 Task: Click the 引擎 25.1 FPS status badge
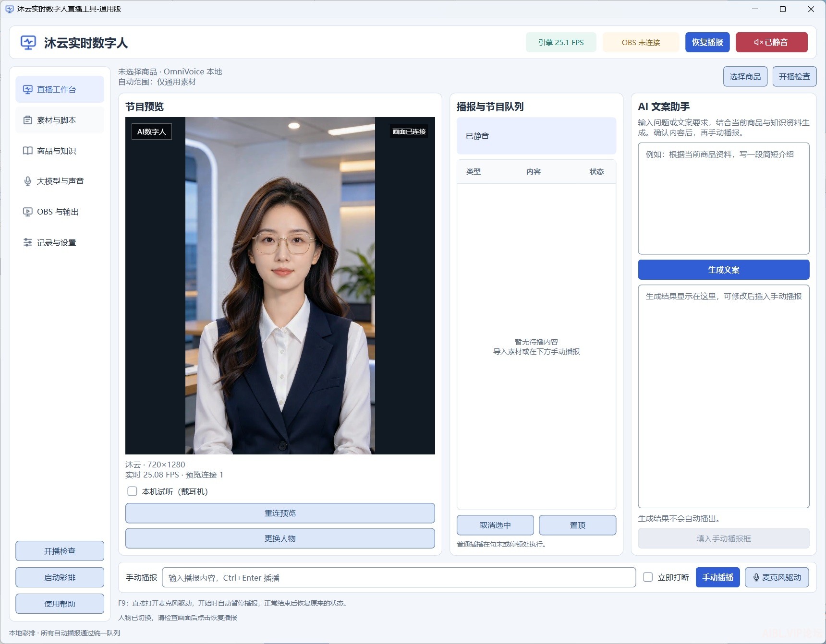[x=561, y=42]
